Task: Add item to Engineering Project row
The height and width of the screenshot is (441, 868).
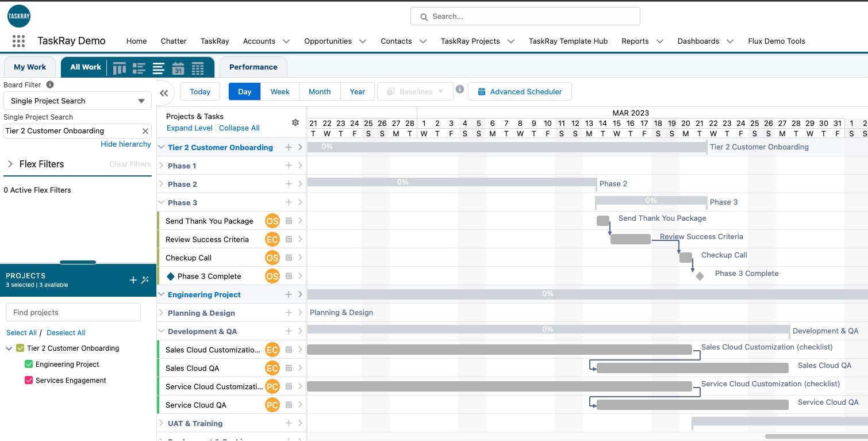Action: 289,294
